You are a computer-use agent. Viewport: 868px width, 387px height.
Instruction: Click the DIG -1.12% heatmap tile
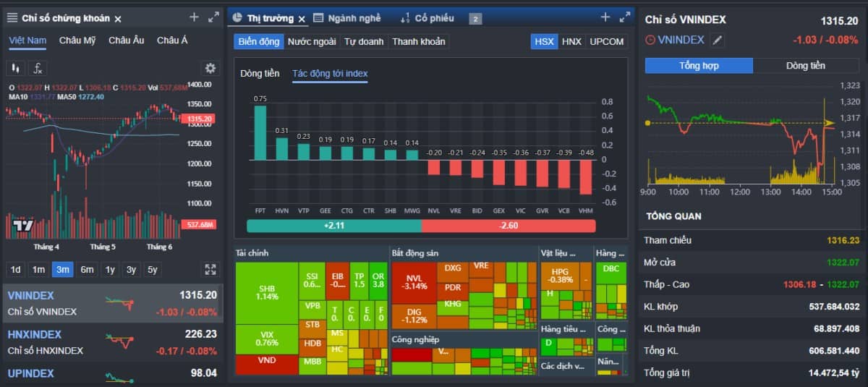(x=414, y=315)
